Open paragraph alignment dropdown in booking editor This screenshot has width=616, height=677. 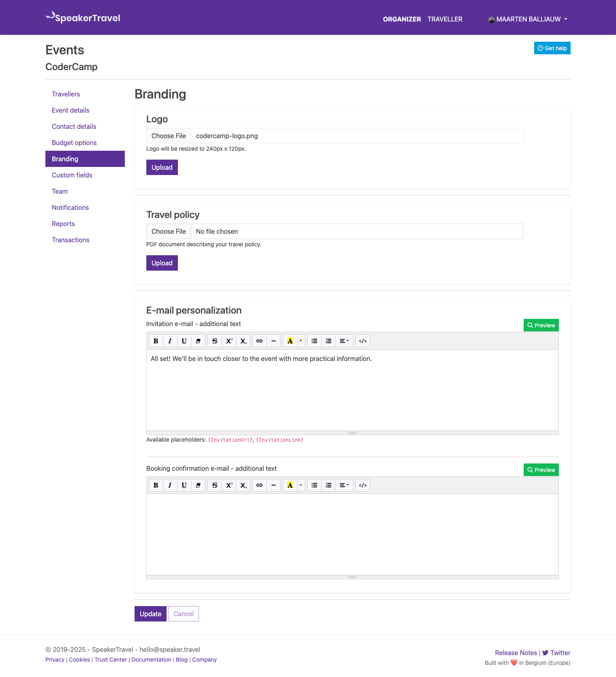[344, 485]
